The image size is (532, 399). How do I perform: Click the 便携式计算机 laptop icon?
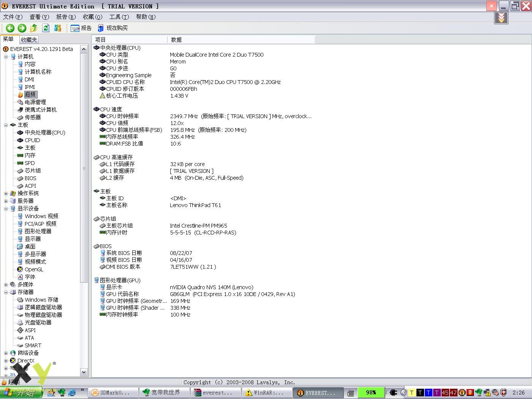[x=20, y=110]
